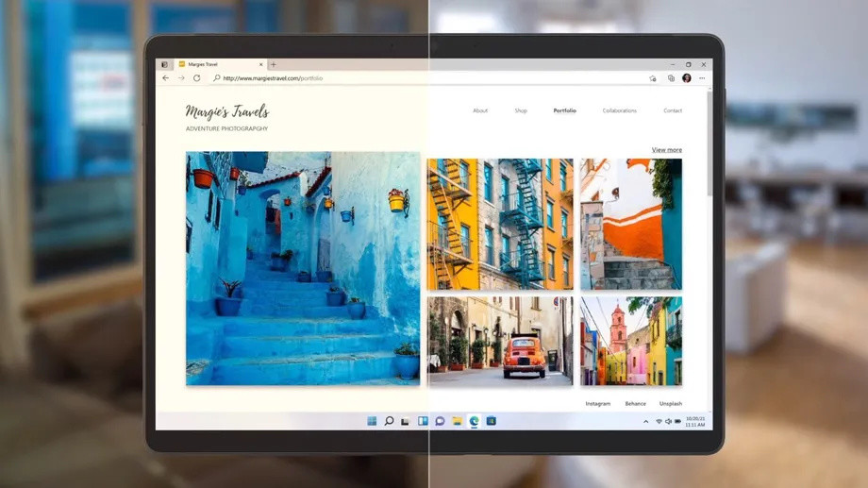868x488 pixels.
Task: Open the Contact page
Action: (673, 110)
